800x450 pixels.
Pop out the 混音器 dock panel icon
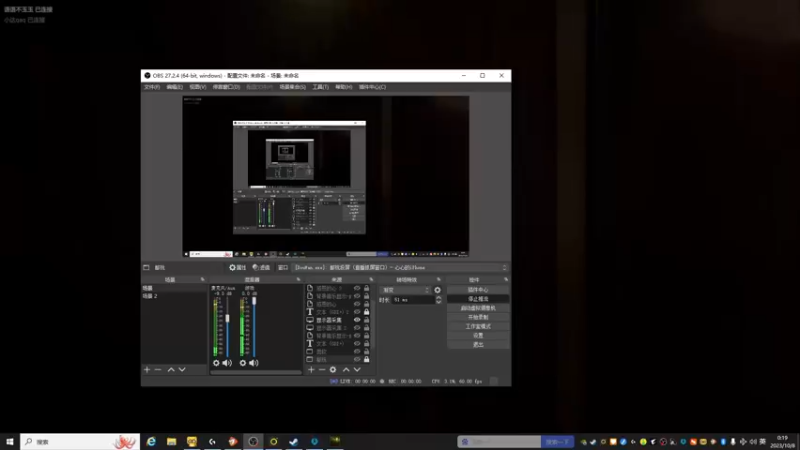coord(298,280)
